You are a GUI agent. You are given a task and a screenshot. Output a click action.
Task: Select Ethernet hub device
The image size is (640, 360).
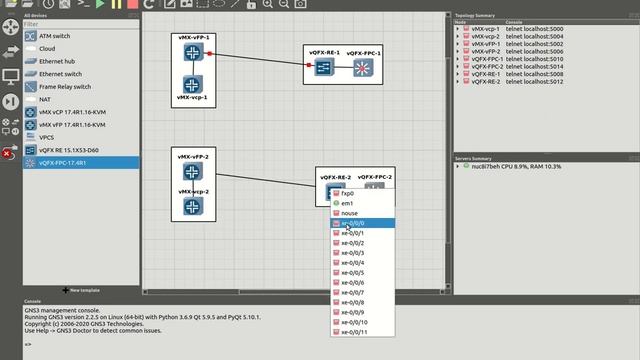(81, 61)
